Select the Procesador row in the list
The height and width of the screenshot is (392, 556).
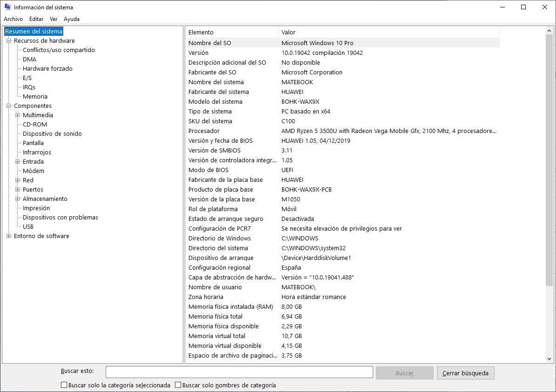[204, 131]
